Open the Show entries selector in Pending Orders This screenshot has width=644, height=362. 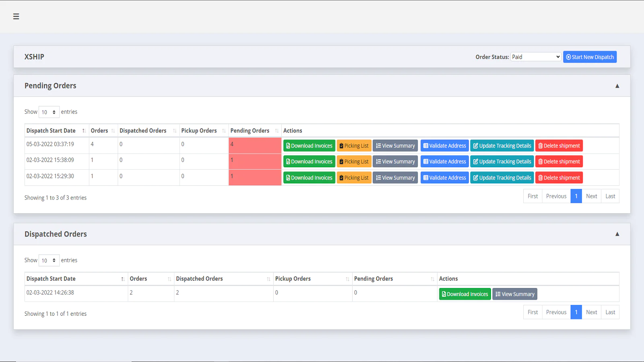(x=49, y=112)
